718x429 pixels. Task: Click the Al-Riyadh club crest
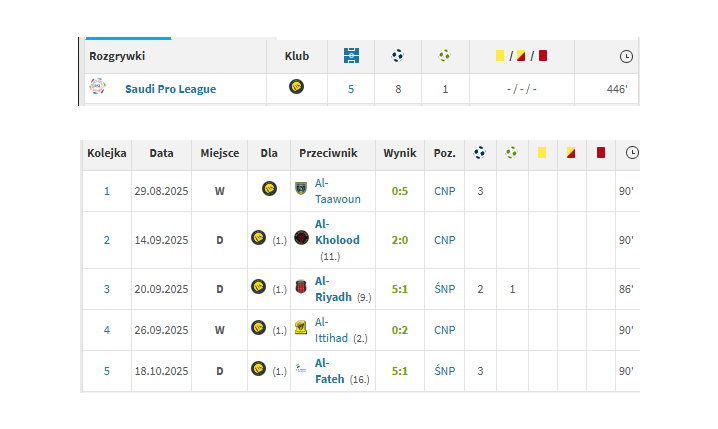click(301, 288)
